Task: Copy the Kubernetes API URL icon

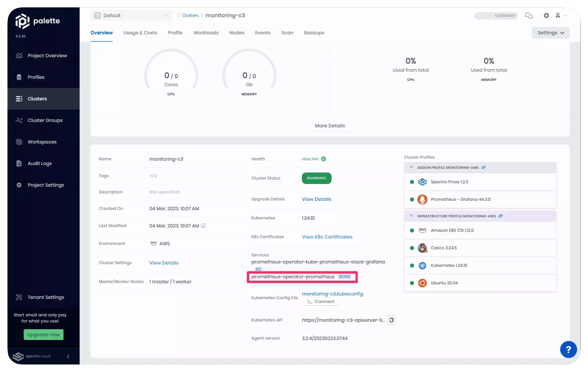Action: 391,320
